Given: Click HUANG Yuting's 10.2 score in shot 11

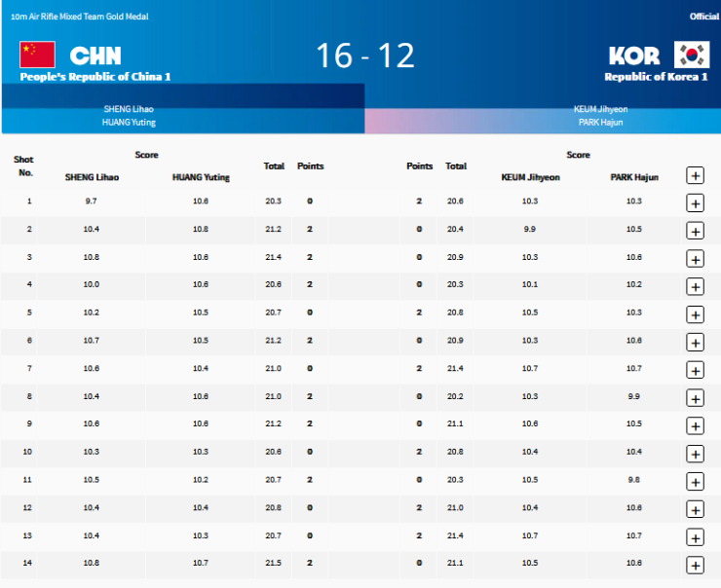Looking at the screenshot, I should click(201, 480).
